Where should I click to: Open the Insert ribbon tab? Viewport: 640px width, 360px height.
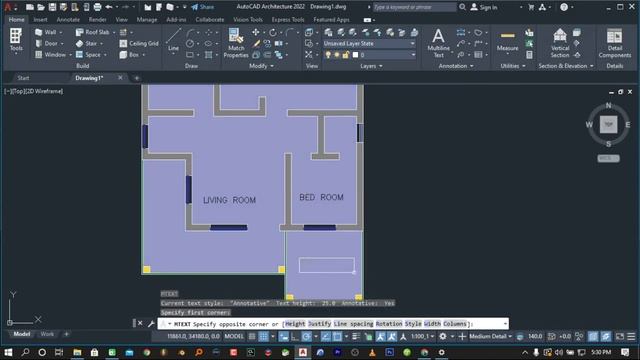coord(40,20)
